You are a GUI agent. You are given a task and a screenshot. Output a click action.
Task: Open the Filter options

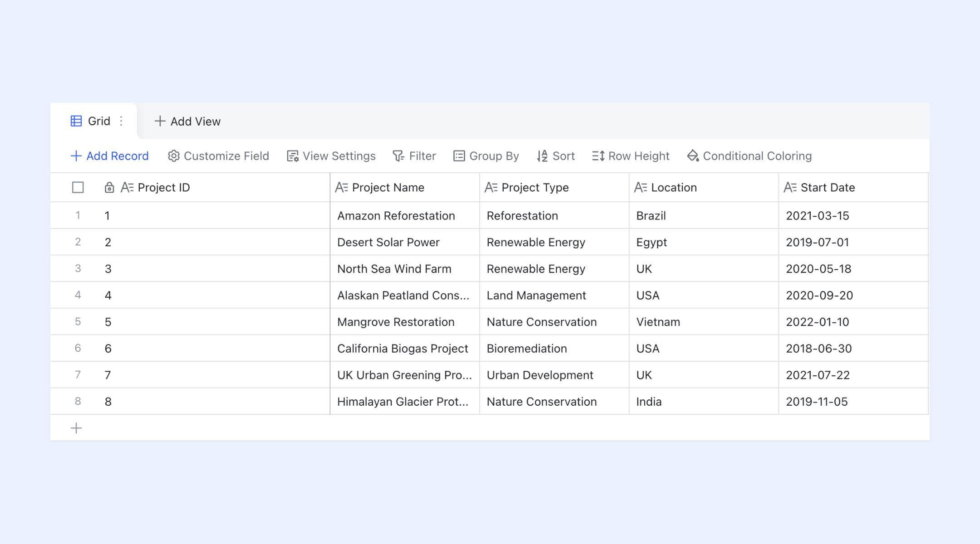(414, 156)
